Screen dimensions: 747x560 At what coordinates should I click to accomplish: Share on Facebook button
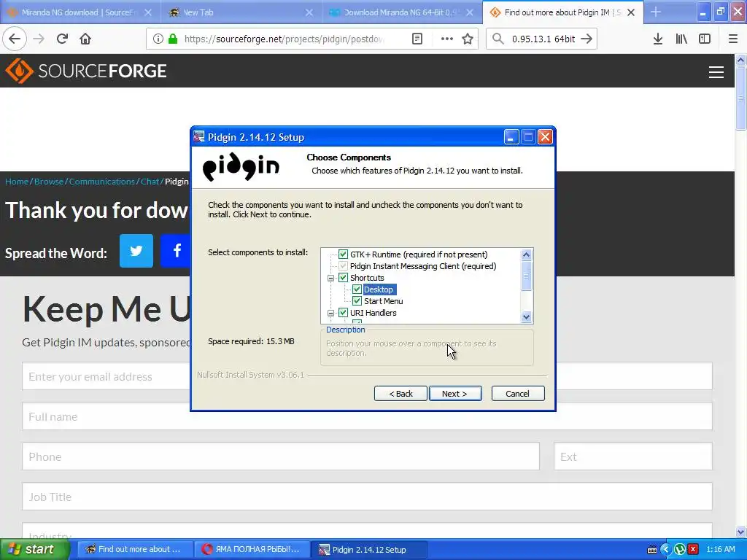176,251
